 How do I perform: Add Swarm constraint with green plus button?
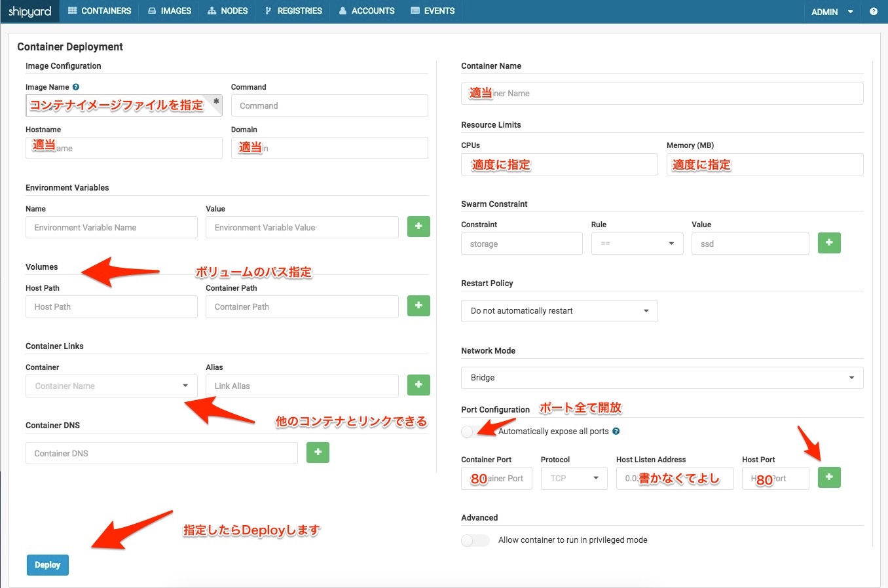[829, 243]
